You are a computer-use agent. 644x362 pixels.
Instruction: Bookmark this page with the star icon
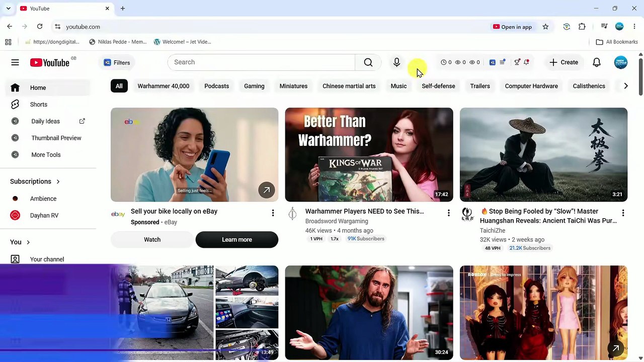(x=545, y=27)
